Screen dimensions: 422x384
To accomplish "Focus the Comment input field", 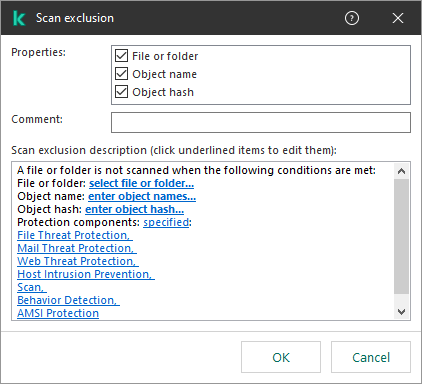I will click(261, 122).
